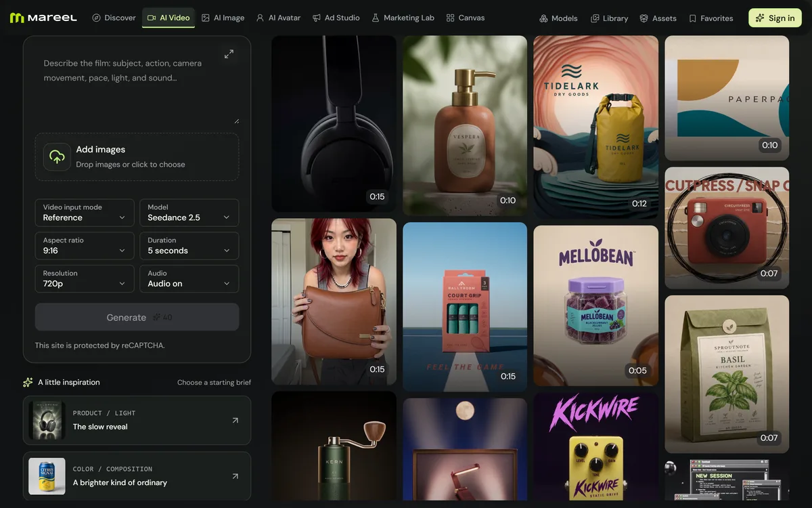Viewport: 812px width, 508px height.
Task: Open the Sproutnote Basil bag video
Action: [727, 375]
